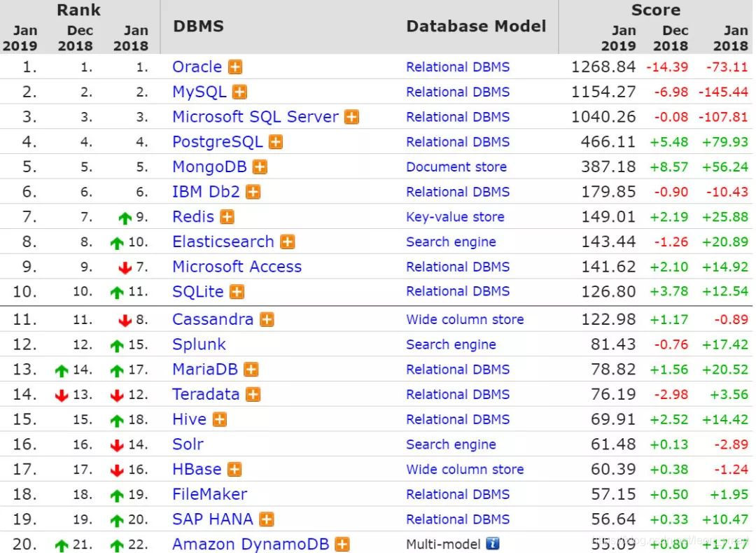The width and height of the screenshot is (756, 553).
Task: Open the Microsoft Access link
Action: tap(237, 267)
